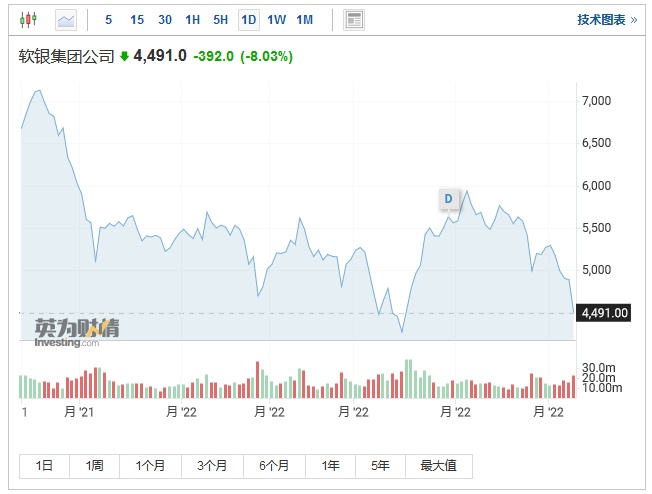Select the area line chart icon
This screenshot has height=494, width=652.
click(x=66, y=20)
